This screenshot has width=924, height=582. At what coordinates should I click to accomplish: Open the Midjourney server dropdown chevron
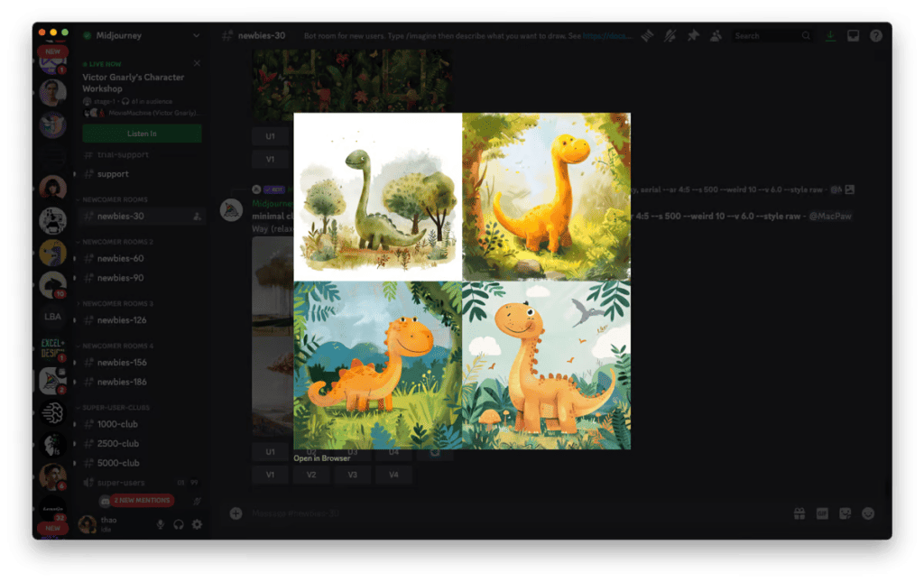tap(196, 35)
